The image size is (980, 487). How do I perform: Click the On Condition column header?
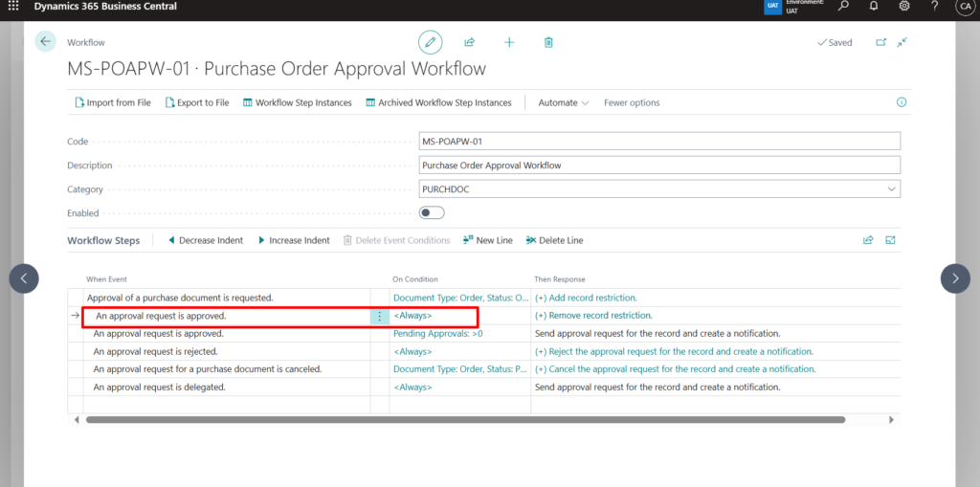tap(415, 278)
